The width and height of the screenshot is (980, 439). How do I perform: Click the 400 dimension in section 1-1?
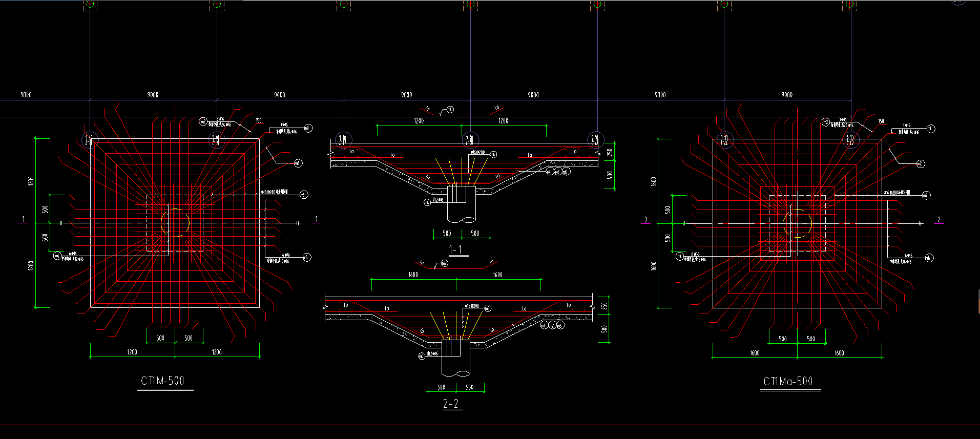click(x=610, y=175)
